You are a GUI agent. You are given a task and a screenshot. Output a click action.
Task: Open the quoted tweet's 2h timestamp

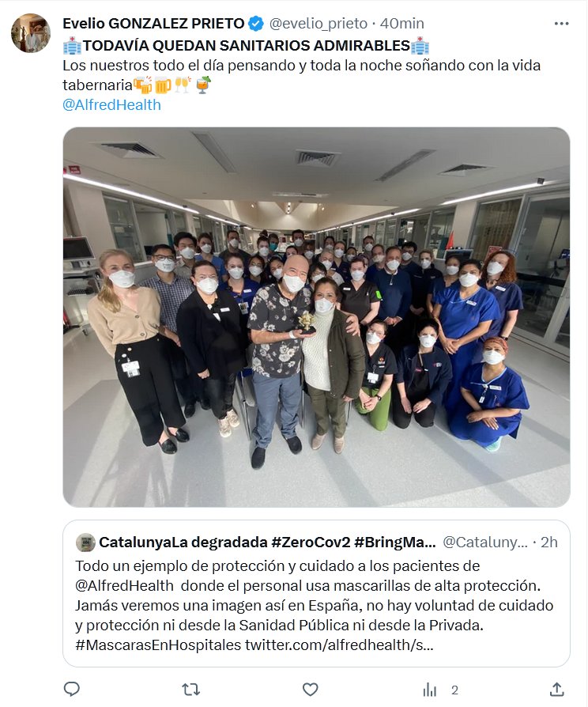click(548, 542)
